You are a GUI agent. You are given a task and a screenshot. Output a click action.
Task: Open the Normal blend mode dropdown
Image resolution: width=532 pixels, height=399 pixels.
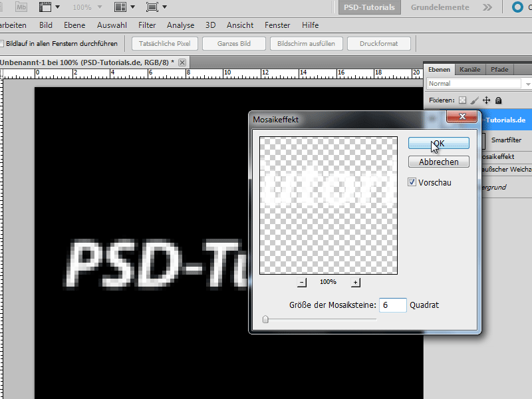click(x=478, y=84)
